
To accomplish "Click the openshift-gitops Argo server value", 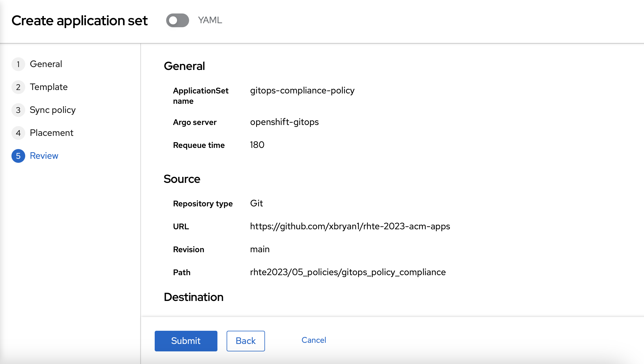I will pos(284,122).
